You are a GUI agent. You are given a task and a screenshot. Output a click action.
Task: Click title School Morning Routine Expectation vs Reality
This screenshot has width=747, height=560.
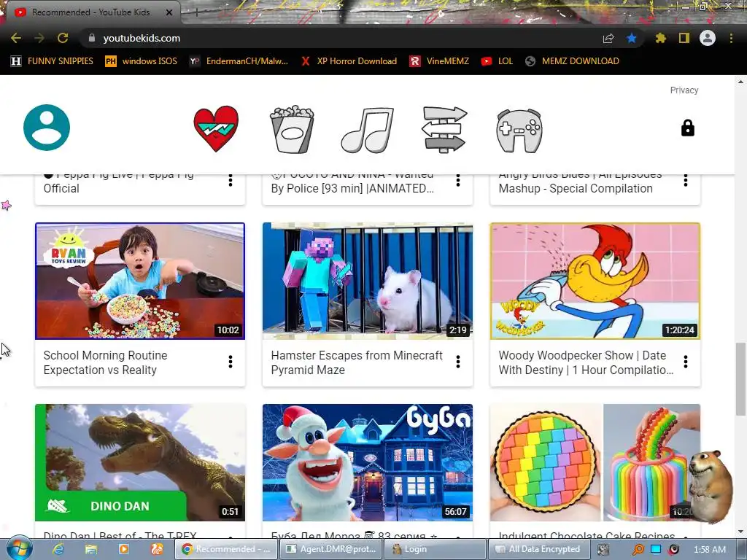[x=105, y=362]
